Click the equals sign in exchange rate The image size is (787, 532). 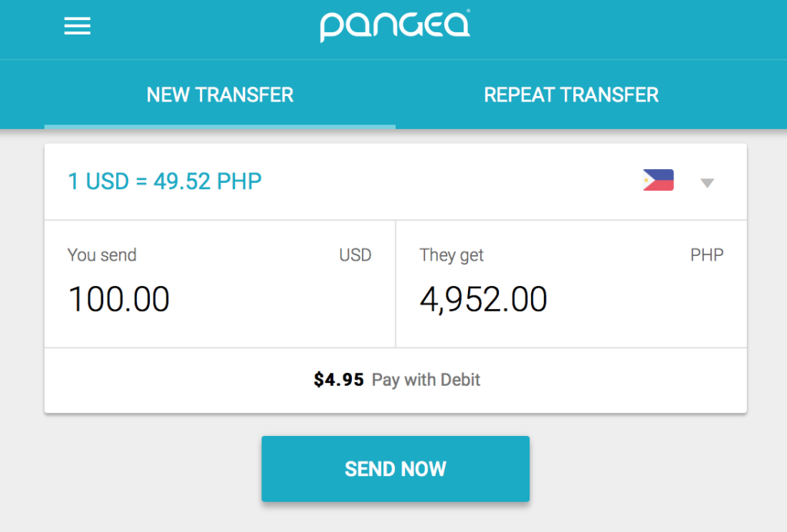coord(141,181)
